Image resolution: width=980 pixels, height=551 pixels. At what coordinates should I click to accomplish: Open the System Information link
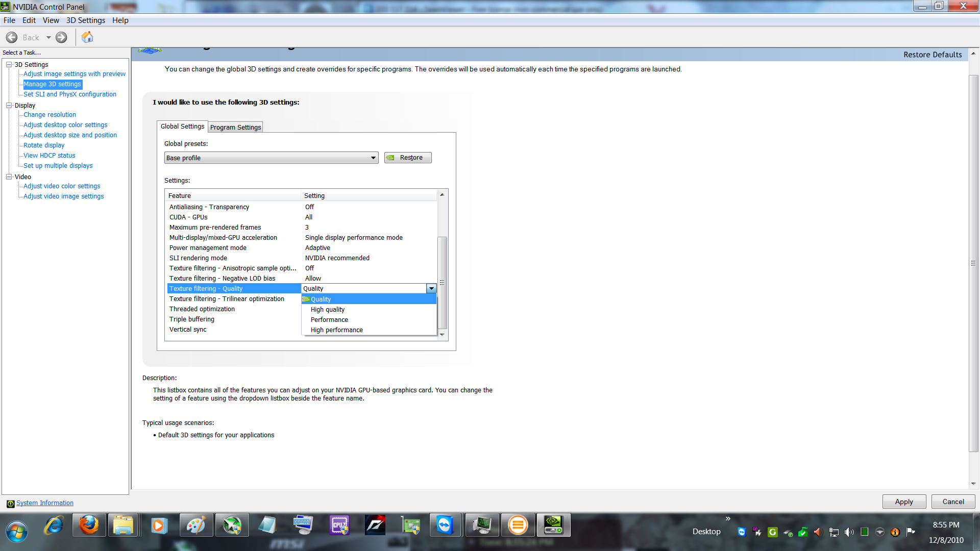coord(45,503)
